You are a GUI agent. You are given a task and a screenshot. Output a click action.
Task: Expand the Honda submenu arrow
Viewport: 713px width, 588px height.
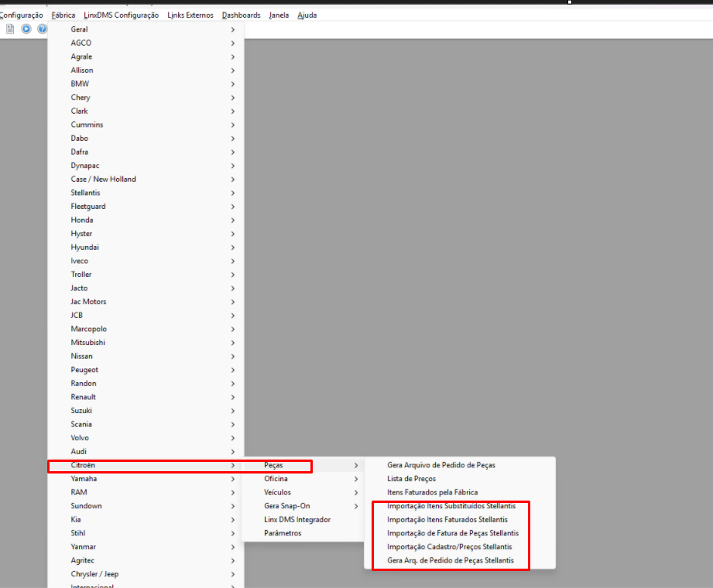coord(233,220)
